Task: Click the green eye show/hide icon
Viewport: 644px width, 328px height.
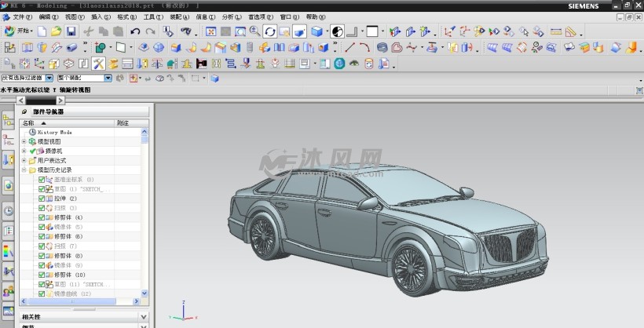Action: click(x=354, y=64)
